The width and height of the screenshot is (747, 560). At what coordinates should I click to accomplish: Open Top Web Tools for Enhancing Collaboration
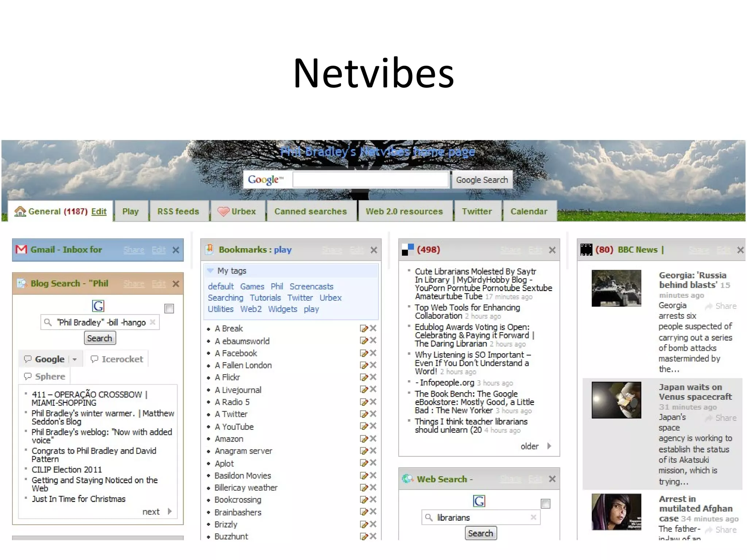(x=467, y=312)
